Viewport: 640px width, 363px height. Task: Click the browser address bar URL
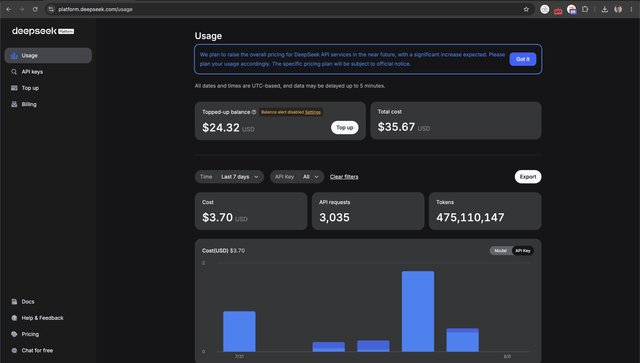(95, 9)
